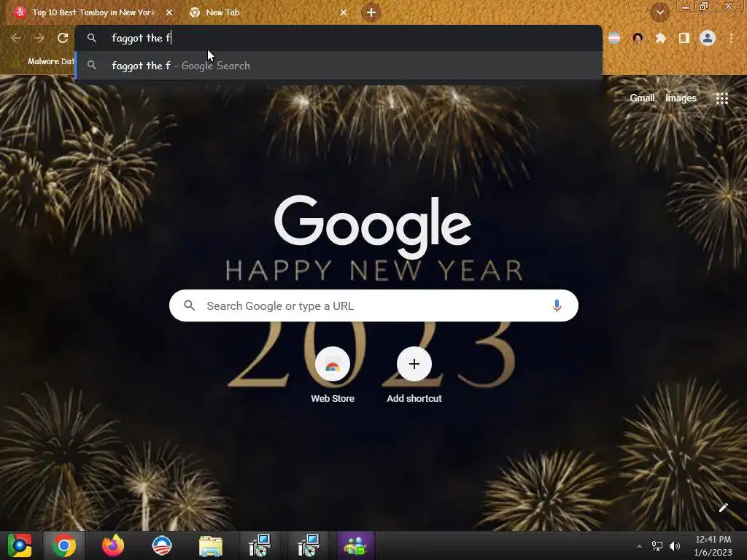
Task: Close the New Tab tab
Action: coord(344,12)
